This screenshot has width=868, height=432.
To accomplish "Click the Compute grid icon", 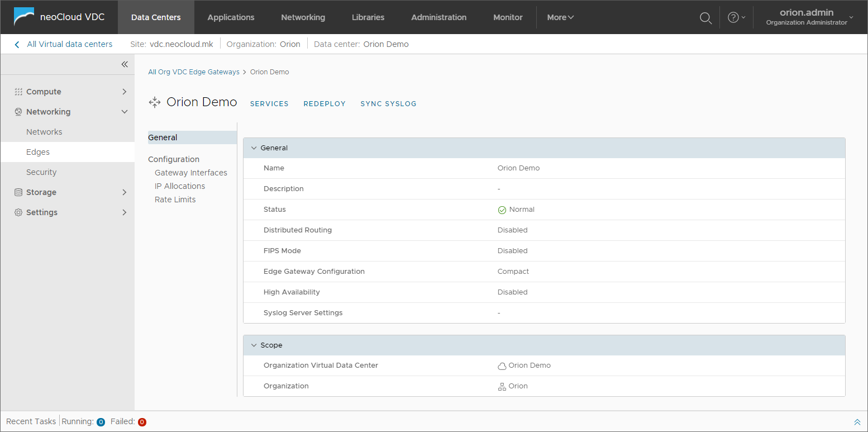I will click(x=18, y=92).
